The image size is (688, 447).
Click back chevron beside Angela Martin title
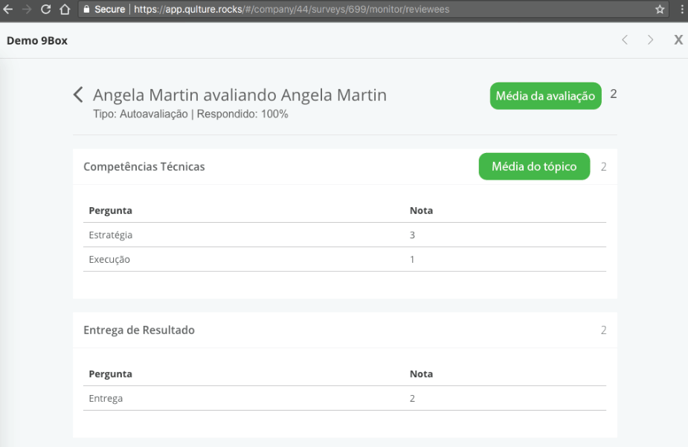78,95
